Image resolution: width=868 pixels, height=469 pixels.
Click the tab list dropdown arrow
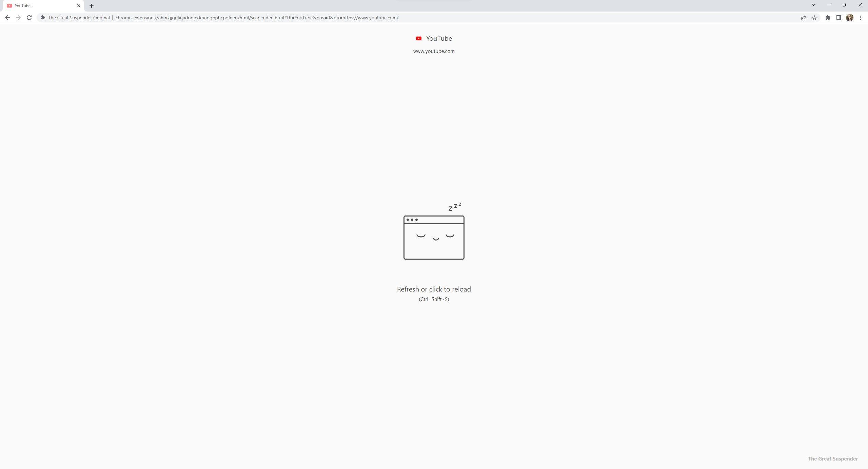pos(813,5)
